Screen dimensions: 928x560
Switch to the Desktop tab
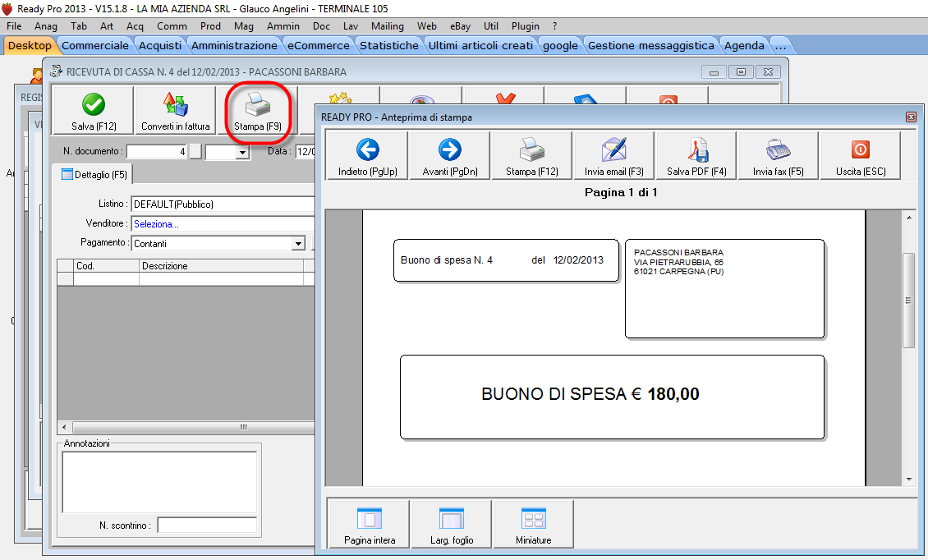click(x=30, y=46)
